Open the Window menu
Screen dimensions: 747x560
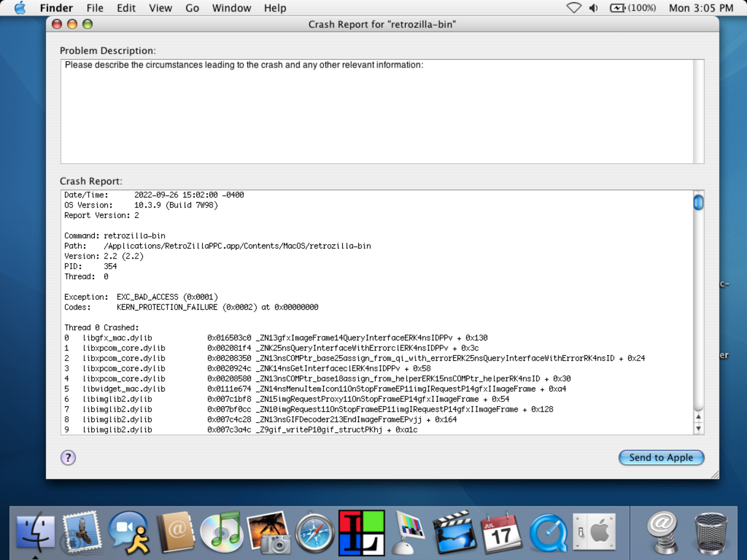pyautogui.click(x=232, y=8)
